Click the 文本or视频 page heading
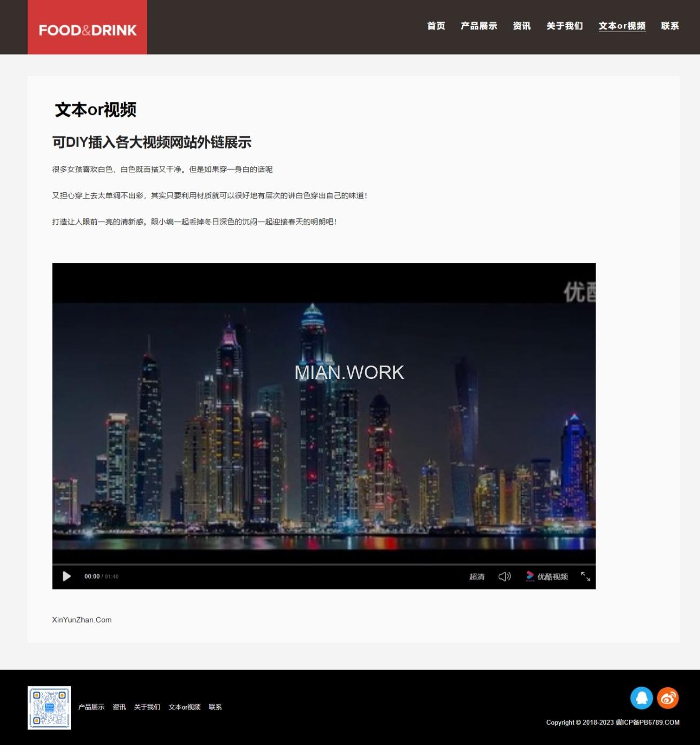700x745 pixels. pos(96,110)
